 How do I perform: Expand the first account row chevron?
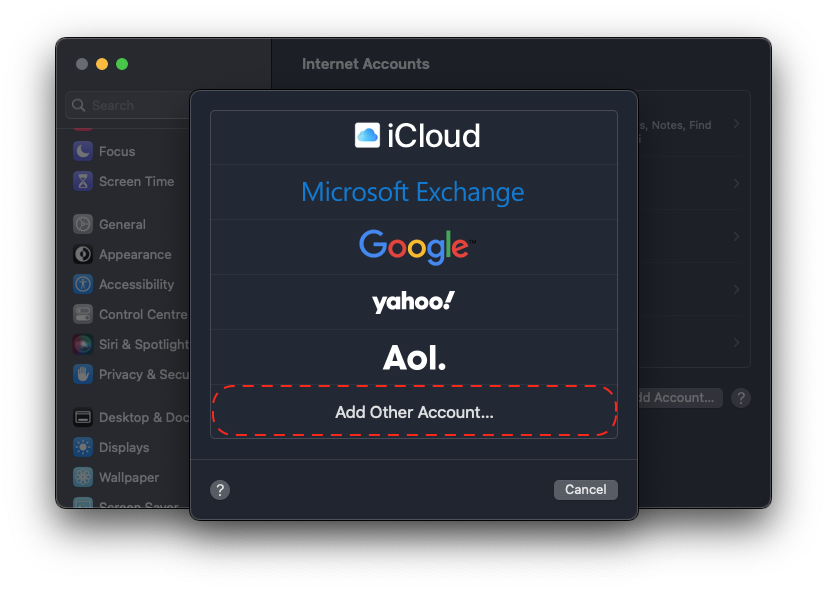click(736, 124)
